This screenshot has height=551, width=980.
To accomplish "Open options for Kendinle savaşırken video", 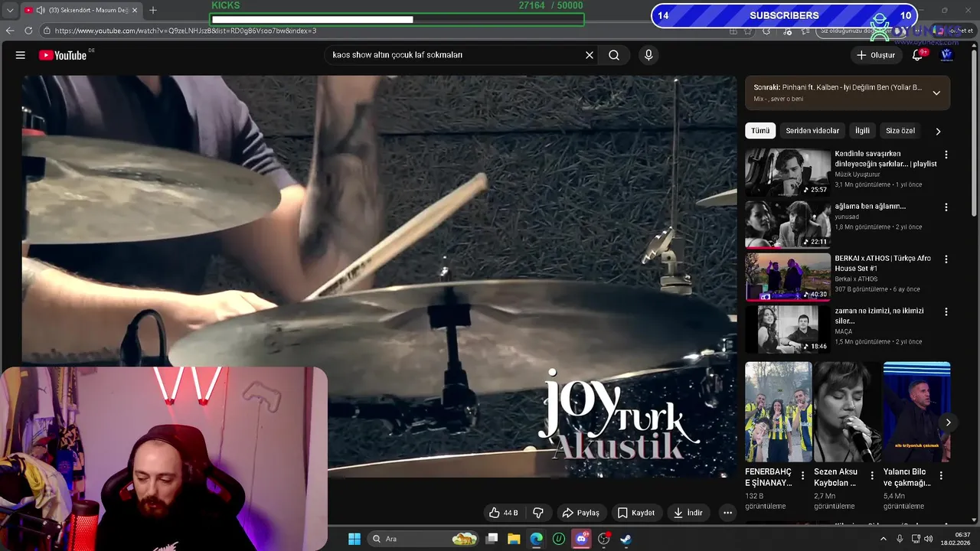I will 946,155.
